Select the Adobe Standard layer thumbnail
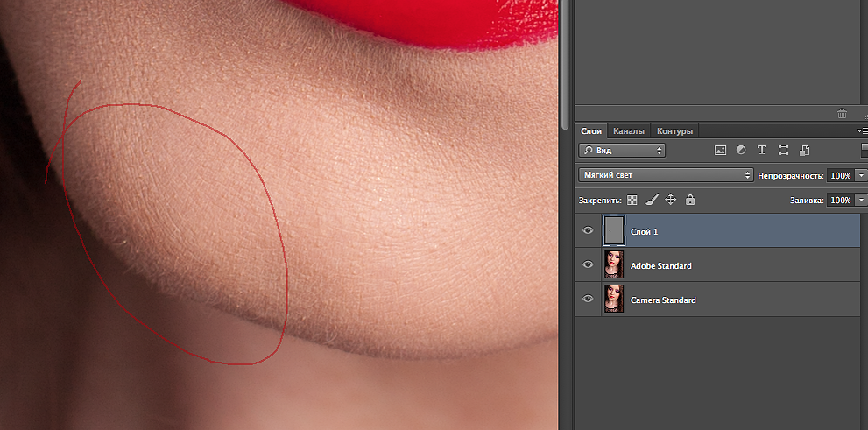868x430 pixels. (x=614, y=264)
